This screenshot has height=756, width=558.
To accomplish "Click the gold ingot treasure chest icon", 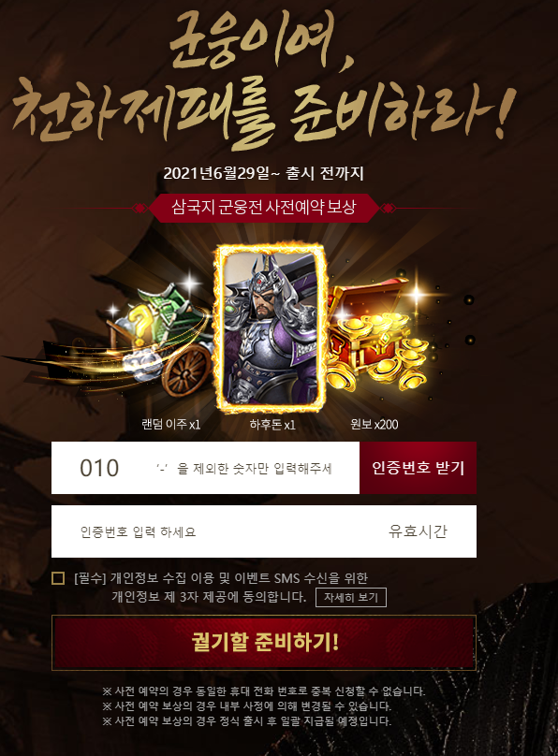I will [x=378, y=334].
